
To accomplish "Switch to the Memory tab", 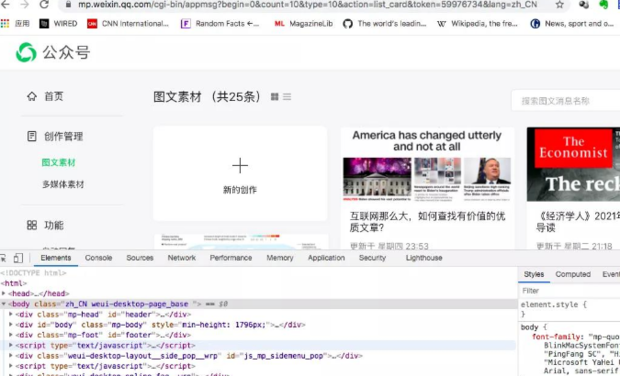I will point(280,258).
